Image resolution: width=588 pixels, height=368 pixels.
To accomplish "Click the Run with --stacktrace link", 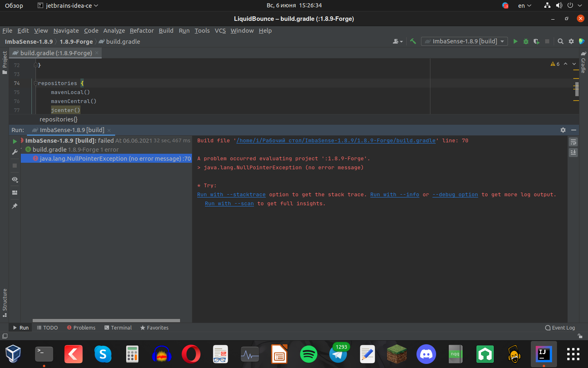I will pyautogui.click(x=231, y=195).
